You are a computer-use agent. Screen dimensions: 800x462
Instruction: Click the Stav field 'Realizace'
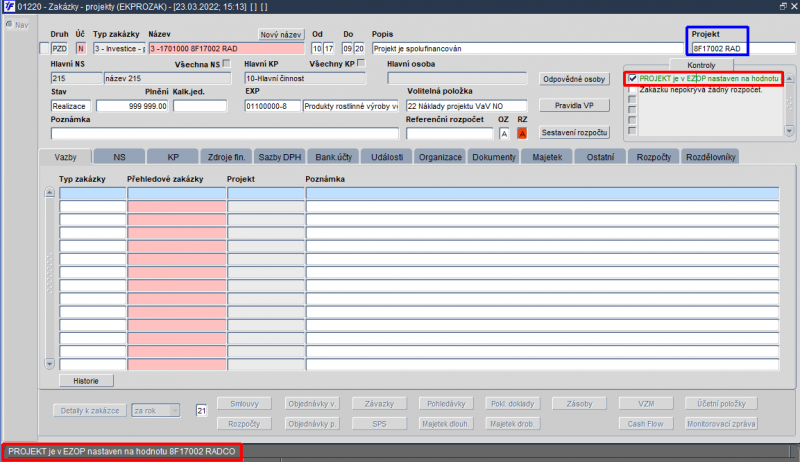pyautogui.click(x=70, y=106)
